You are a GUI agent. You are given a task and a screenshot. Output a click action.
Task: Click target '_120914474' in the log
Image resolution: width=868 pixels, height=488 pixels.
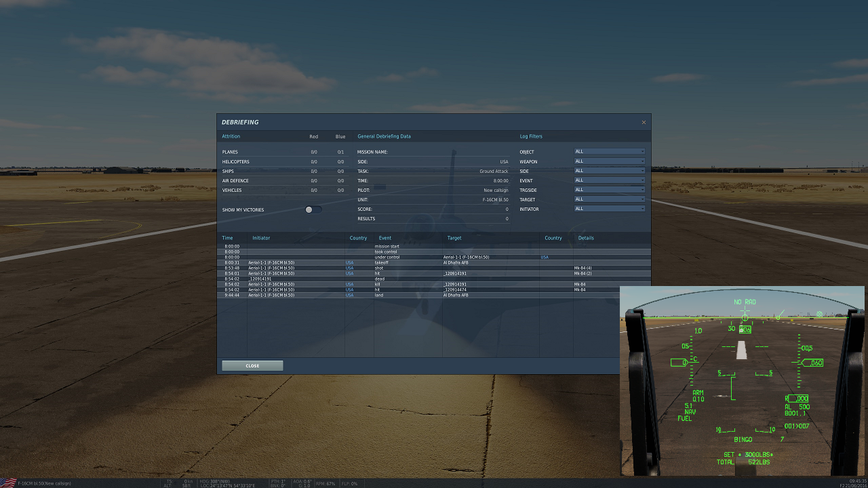pyautogui.click(x=455, y=289)
